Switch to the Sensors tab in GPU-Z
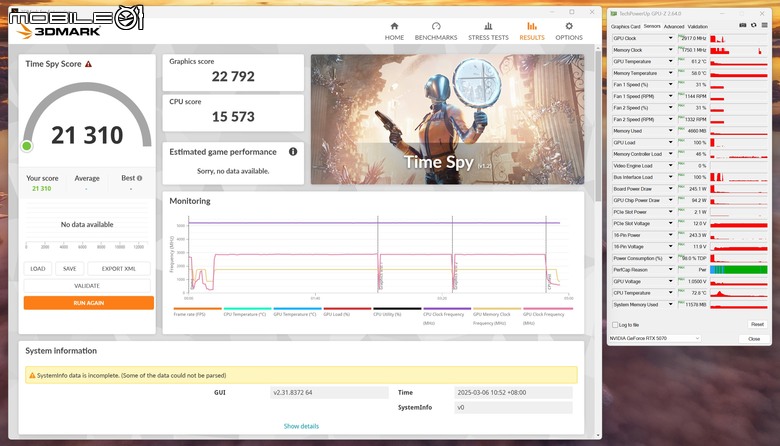Viewport: 780px width, 446px height. point(652,26)
